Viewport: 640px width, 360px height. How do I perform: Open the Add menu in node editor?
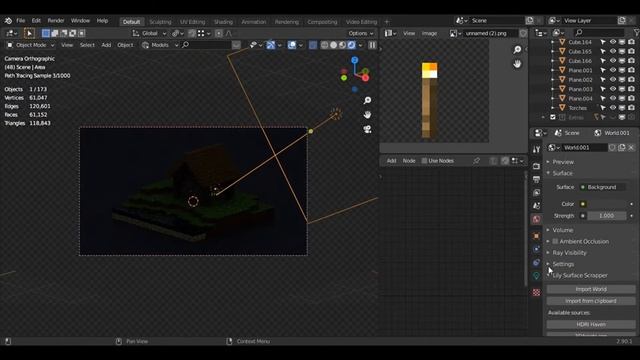391,161
